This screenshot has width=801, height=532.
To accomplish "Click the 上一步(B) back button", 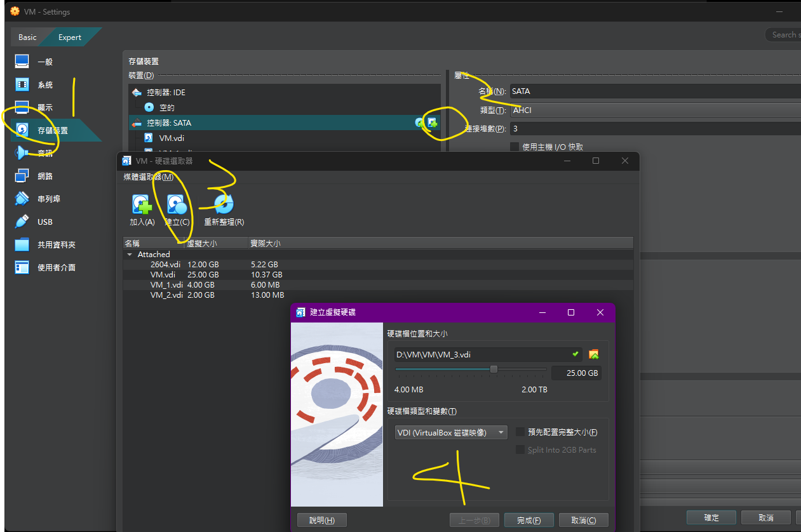I will pos(474,520).
